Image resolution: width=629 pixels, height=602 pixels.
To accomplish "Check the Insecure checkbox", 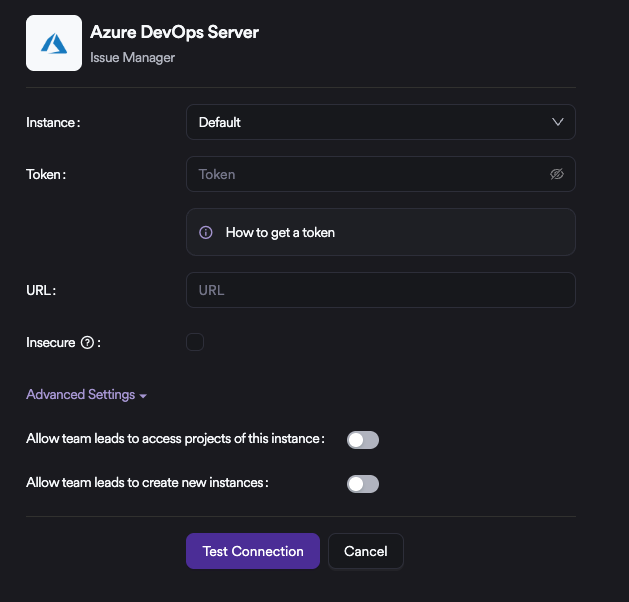I will 195,342.
